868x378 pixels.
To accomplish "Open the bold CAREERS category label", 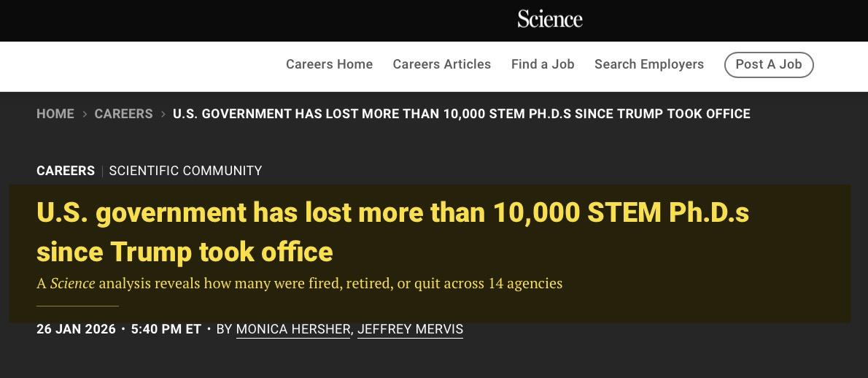I will coord(66,171).
